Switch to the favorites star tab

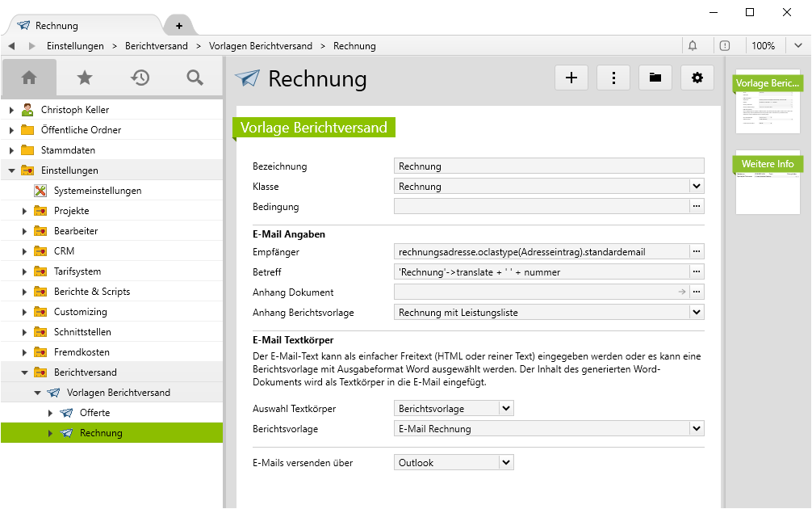tap(84, 78)
